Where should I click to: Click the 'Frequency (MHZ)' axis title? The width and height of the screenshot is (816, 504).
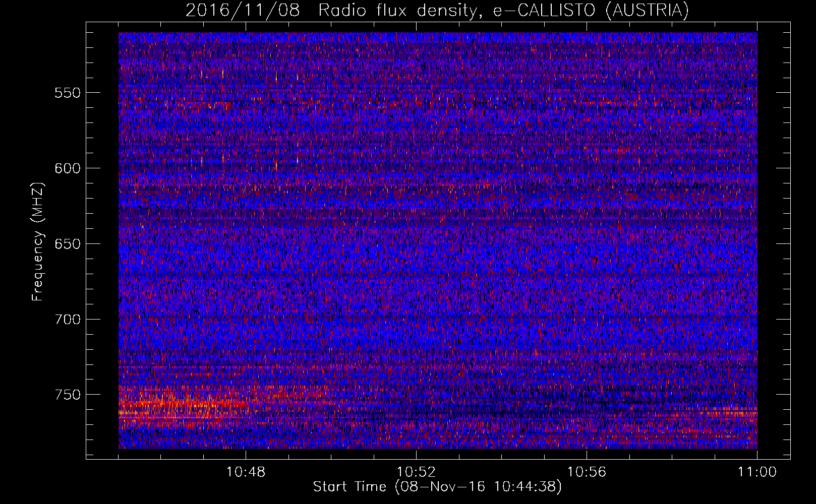pyautogui.click(x=38, y=241)
